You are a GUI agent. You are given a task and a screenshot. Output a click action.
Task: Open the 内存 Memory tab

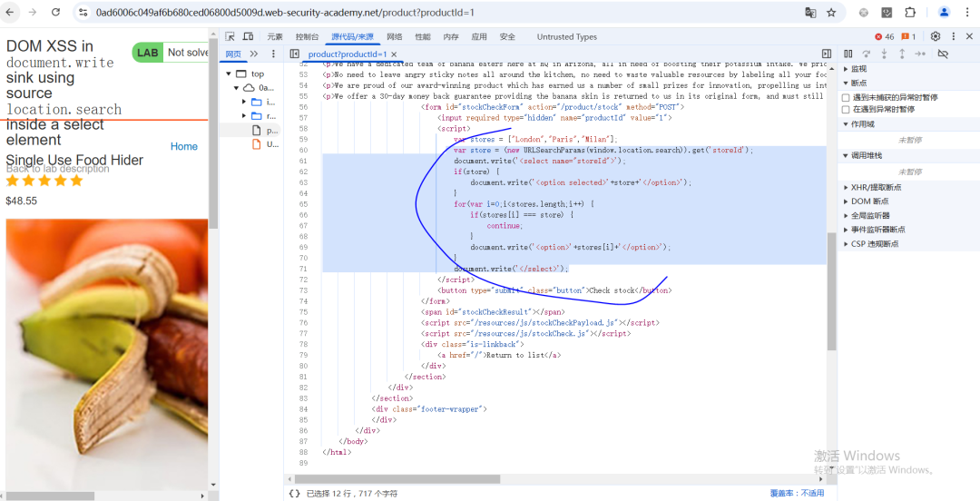(x=451, y=37)
